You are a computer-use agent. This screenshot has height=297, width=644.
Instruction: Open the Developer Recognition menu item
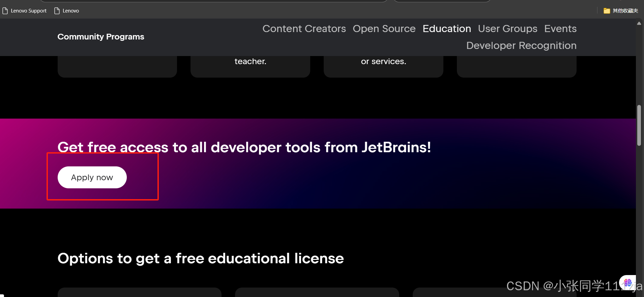click(521, 46)
